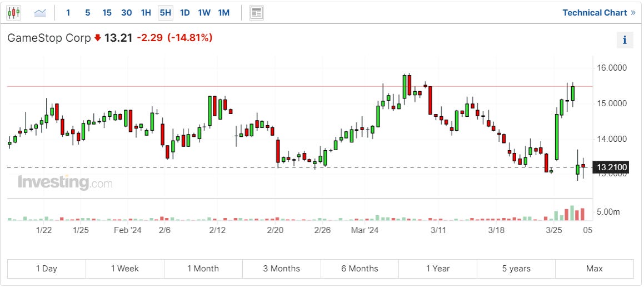Image resolution: width=644 pixels, height=287 pixels.
Task: Switch to the 1D interval
Action: [185, 13]
